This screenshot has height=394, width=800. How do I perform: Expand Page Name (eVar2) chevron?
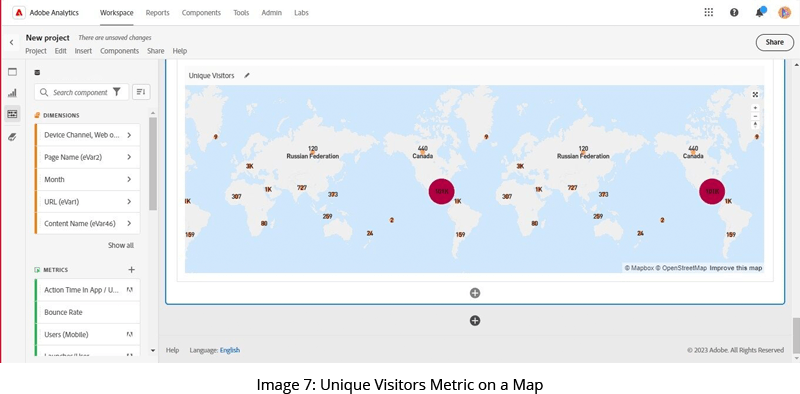[129, 157]
